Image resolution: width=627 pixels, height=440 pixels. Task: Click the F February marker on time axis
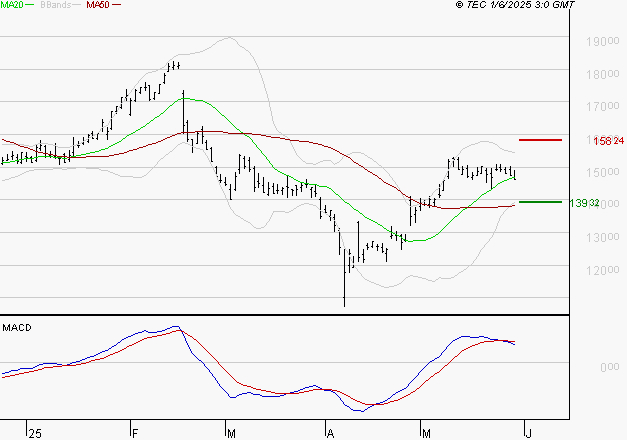click(134, 433)
